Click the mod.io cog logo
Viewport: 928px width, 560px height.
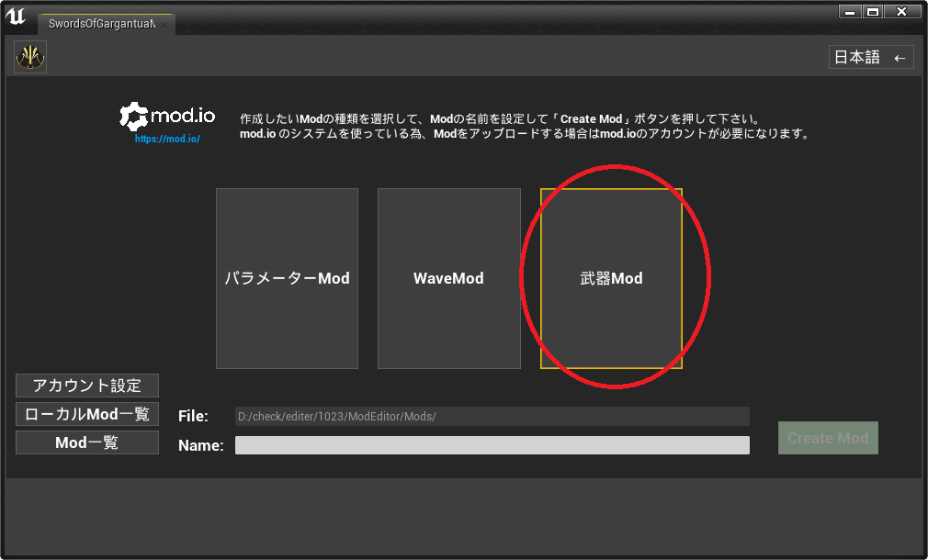tap(134, 115)
